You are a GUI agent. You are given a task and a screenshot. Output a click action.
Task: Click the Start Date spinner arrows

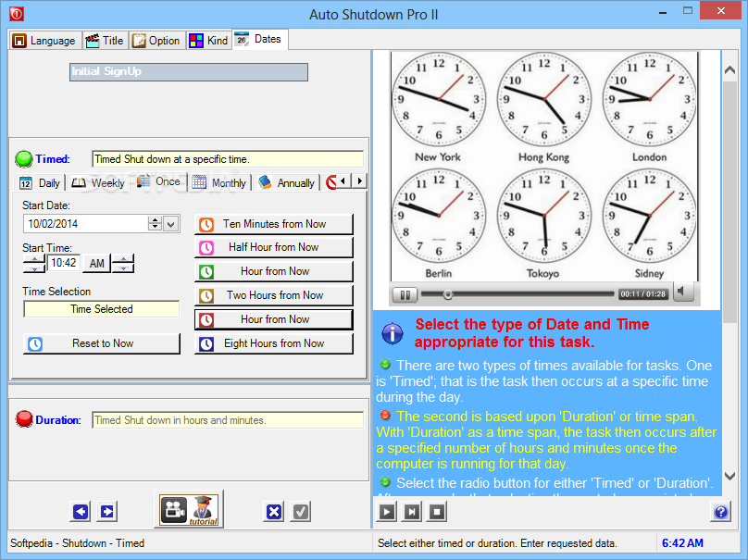point(155,224)
